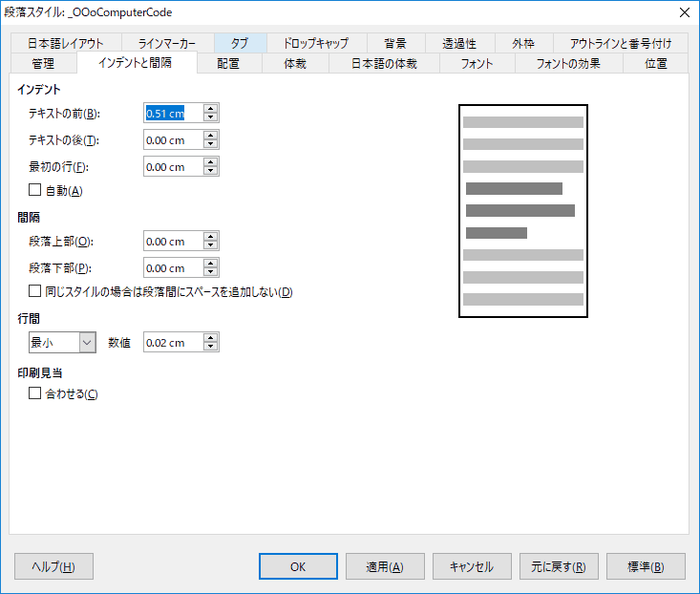Decrease 行間 数値 with down arrow
The image size is (700, 594).
pyautogui.click(x=211, y=348)
